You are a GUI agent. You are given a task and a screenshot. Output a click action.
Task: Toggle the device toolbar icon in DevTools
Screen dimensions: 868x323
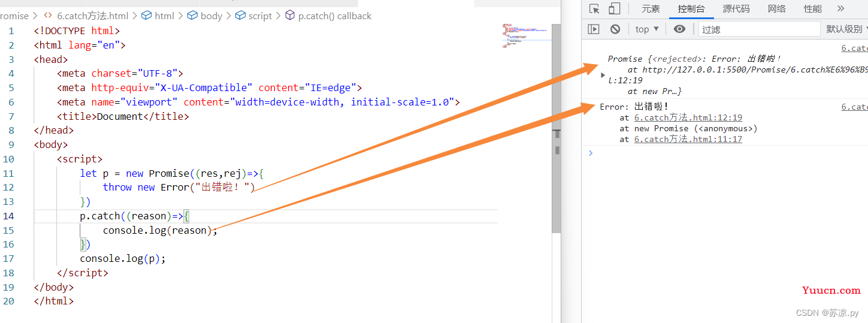615,8
